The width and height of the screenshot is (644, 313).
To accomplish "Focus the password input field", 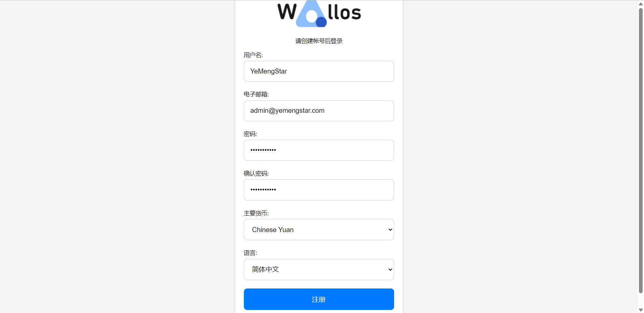I will (319, 150).
